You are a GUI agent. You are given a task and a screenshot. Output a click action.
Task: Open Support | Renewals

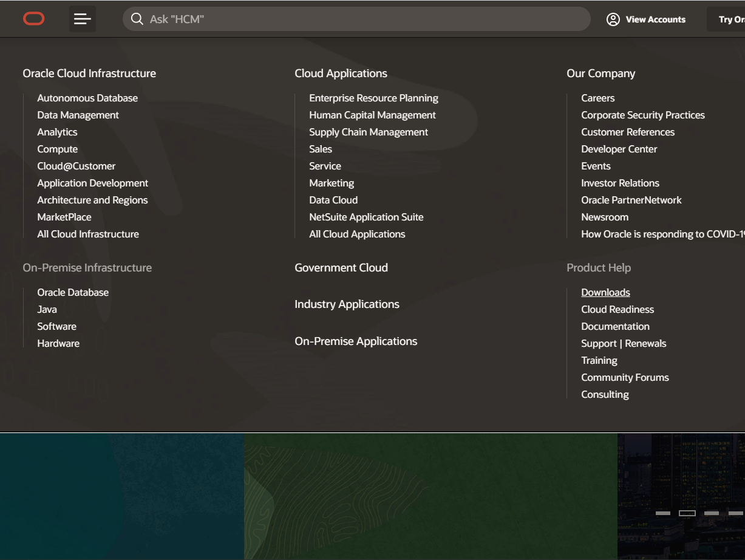point(624,344)
